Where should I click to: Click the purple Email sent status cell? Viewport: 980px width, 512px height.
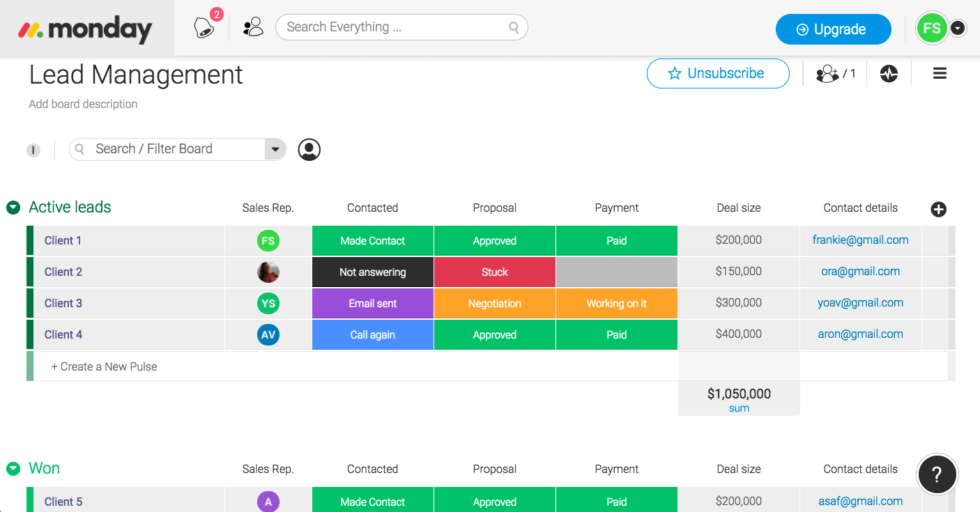tap(372, 304)
